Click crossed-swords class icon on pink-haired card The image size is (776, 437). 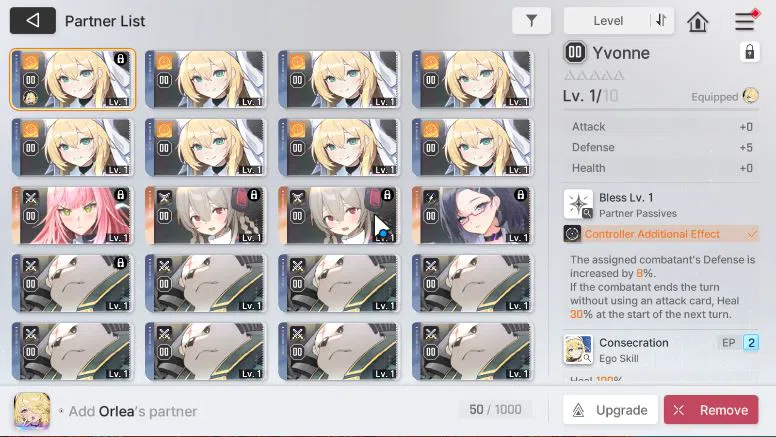click(x=30, y=198)
